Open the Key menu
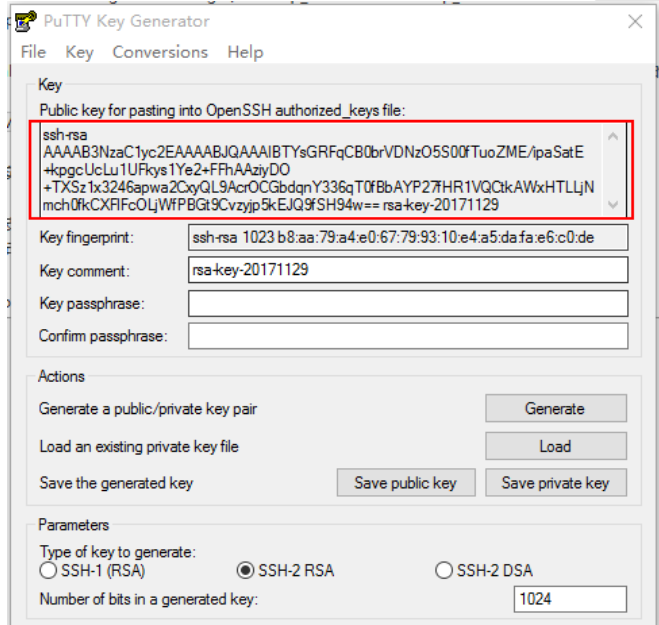 point(79,52)
